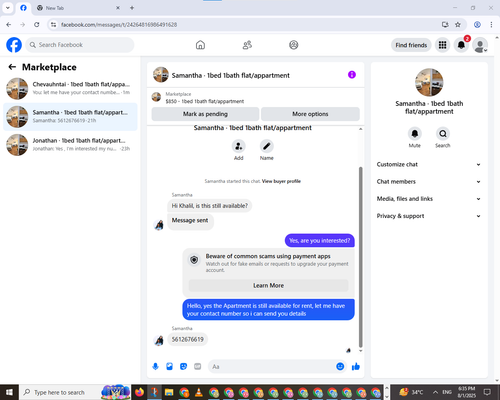The height and width of the screenshot is (400, 500).
Task: Focus the Aa message input field
Action: 277,367
